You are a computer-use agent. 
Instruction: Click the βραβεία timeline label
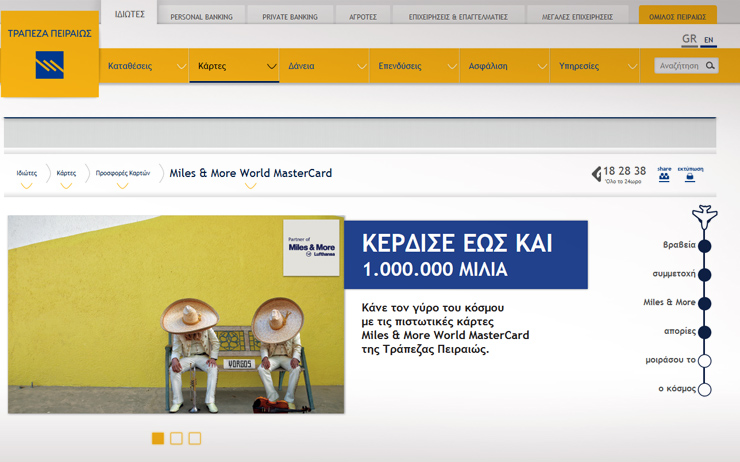click(x=679, y=245)
